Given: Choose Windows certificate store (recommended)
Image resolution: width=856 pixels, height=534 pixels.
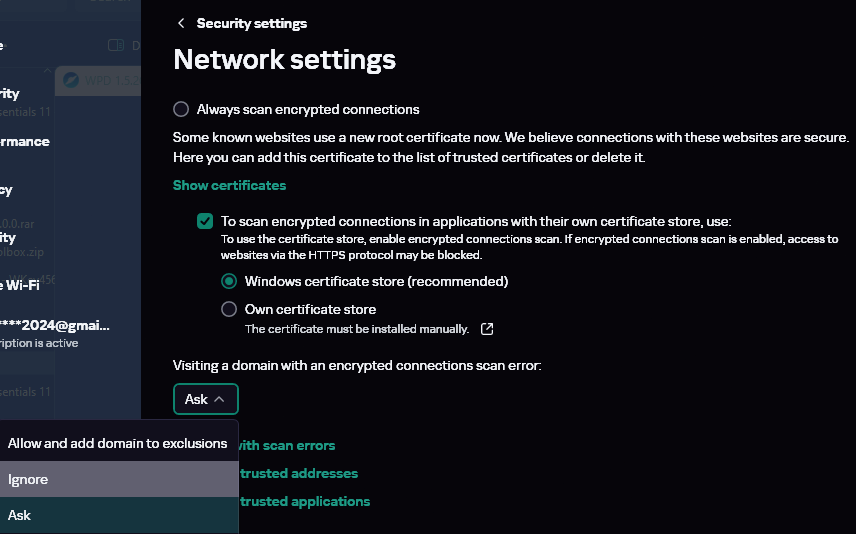Looking at the screenshot, I should point(229,282).
